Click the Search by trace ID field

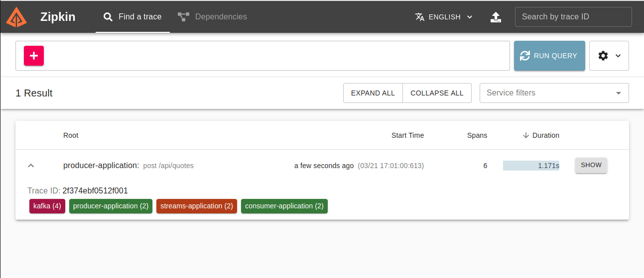coord(573,17)
